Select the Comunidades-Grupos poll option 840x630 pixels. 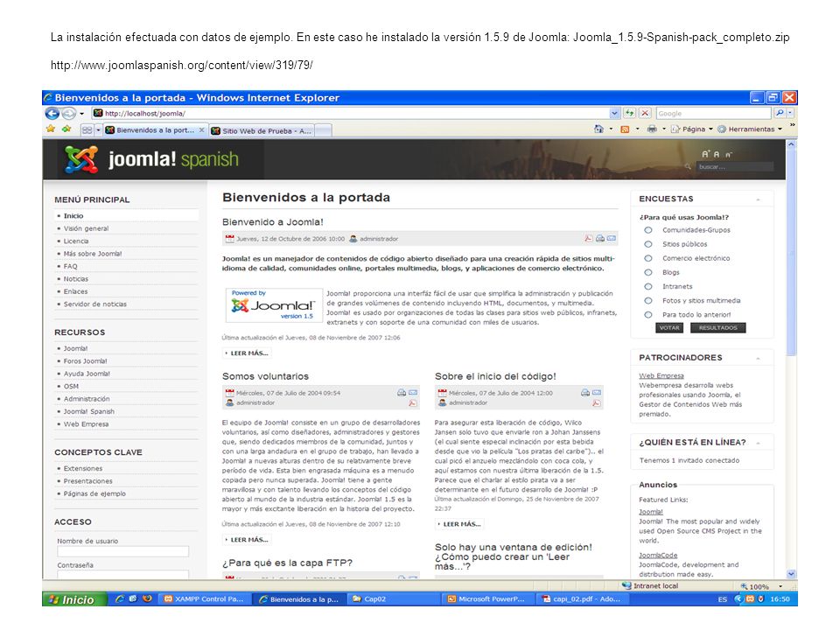(648, 230)
